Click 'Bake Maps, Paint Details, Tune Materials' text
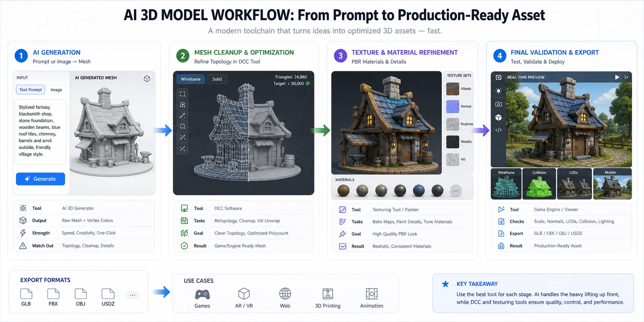644x322 pixels. coord(412,222)
